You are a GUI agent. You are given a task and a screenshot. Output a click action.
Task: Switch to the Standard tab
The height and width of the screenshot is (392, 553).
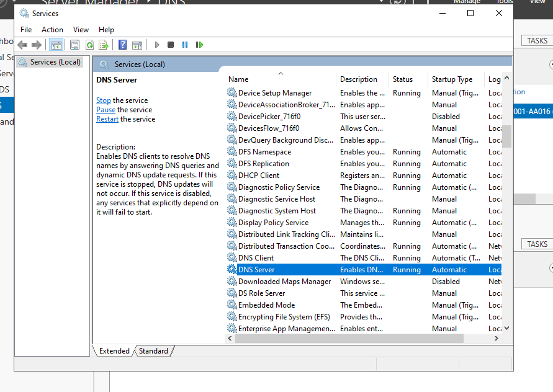pyautogui.click(x=153, y=351)
